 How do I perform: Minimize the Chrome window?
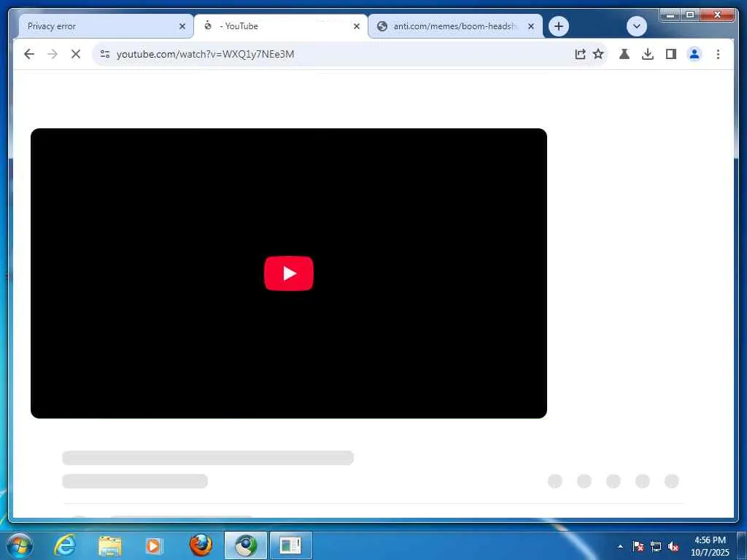tap(670, 15)
